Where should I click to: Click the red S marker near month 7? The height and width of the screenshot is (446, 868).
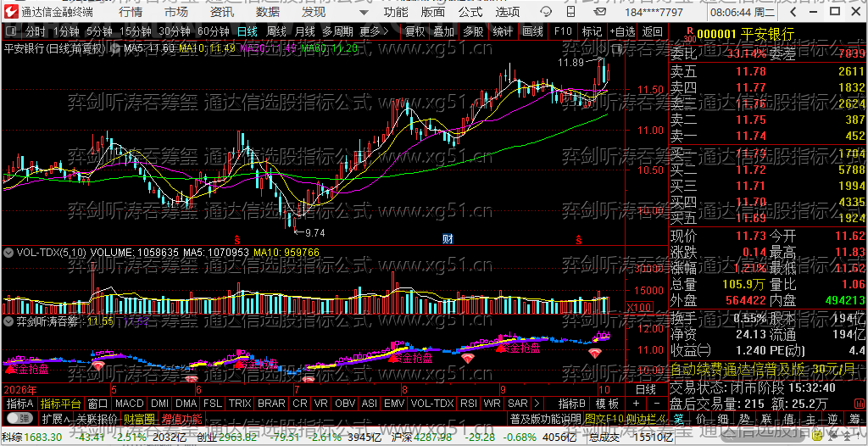(x=237, y=240)
